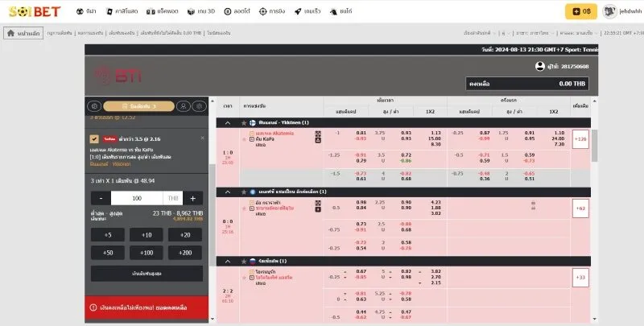The height and width of the screenshot is (326, 644).
Task: Favorite the second league with its star
Action: pos(244,192)
